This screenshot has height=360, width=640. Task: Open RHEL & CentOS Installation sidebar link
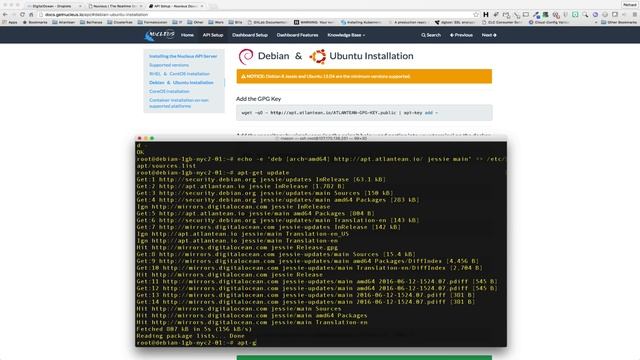179,74
